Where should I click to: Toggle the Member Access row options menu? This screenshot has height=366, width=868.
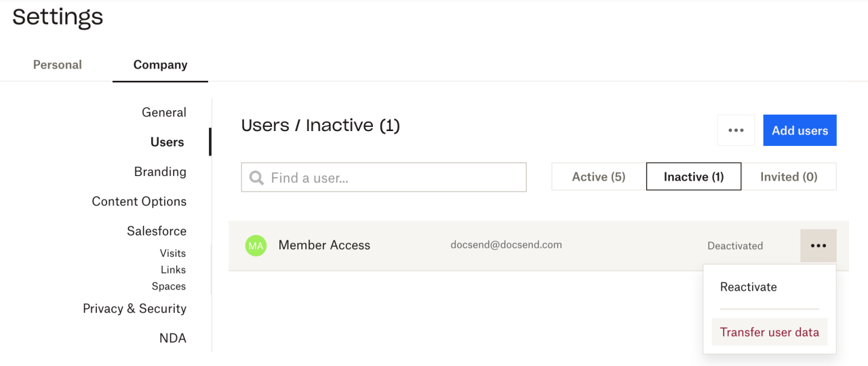[x=818, y=246]
